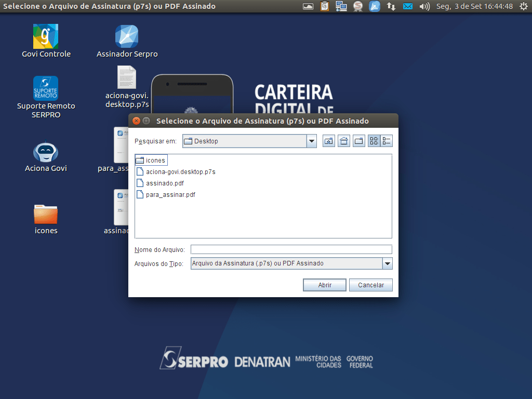Click the Abrir button
Image resolution: width=532 pixels, height=399 pixels.
324,285
